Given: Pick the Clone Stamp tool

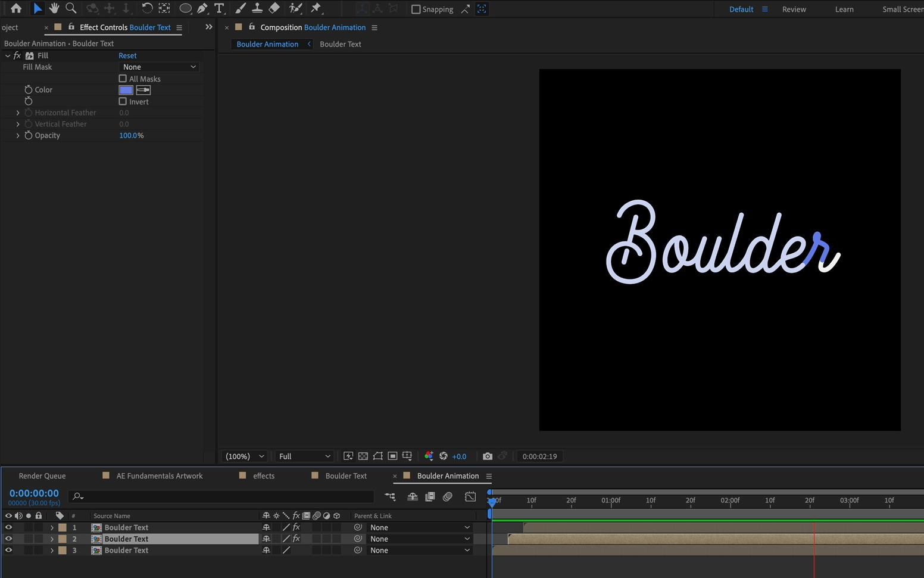Looking at the screenshot, I should 257,8.
